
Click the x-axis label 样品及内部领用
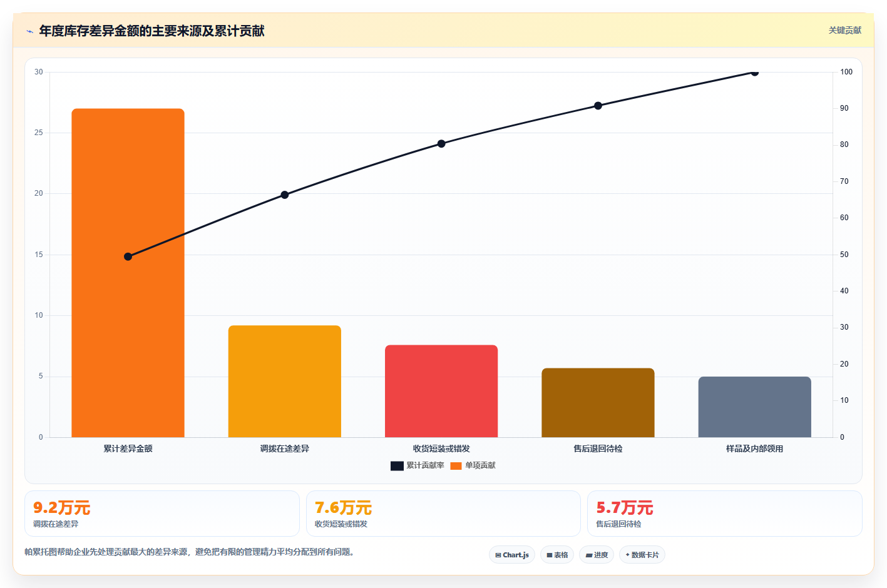click(754, 449)
